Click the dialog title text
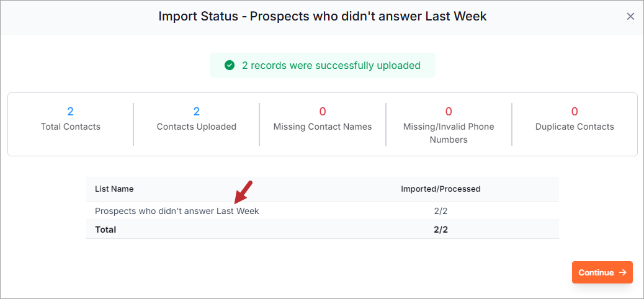The width and height of the screenshot is (644, 299). pyautogui.click(x=323, y=16)
